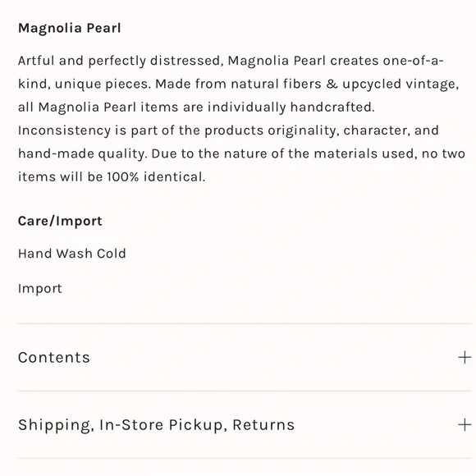This screenshot has width=476, height=476.
Task: Select the Magnolia Pearl heading
Action: pyautogui.click(x=70, y=29)
